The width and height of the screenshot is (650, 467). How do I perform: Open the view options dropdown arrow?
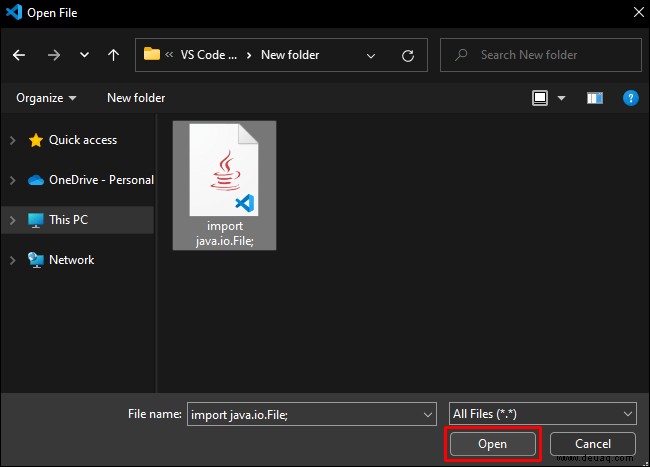click(561, 98)
